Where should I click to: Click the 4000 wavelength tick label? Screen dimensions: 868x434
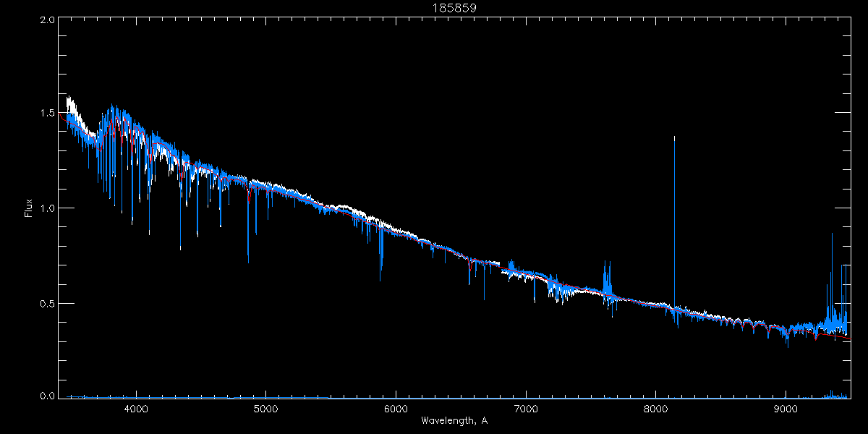[x=136, y=409]
